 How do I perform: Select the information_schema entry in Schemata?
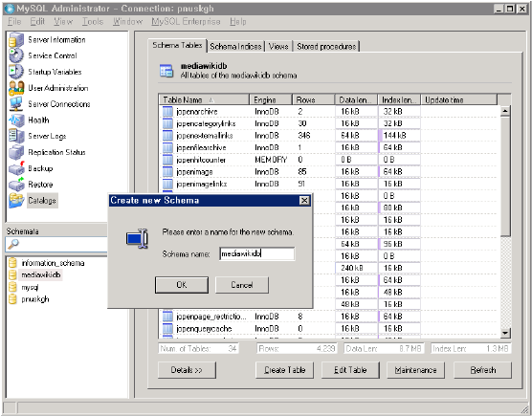(53, 263)
